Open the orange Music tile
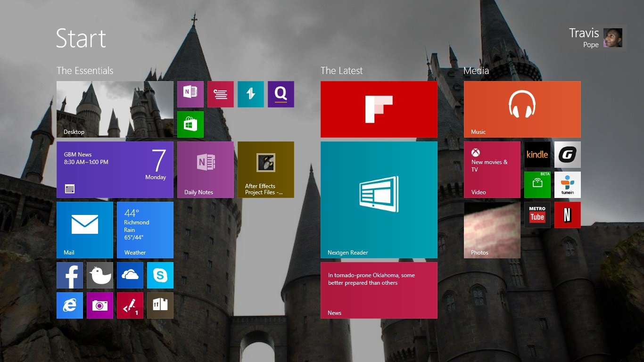Viewport: 644px width, 362px height. tap(522, 109)
